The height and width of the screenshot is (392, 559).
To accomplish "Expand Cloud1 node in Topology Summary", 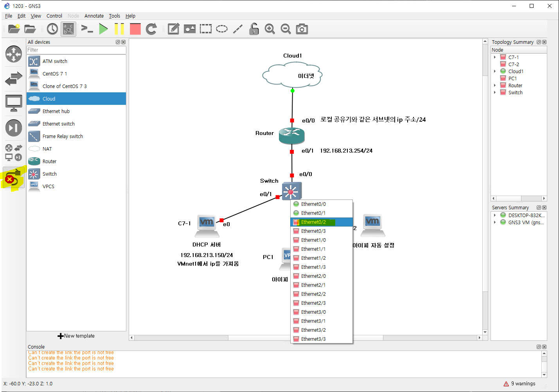I will 495,71.
